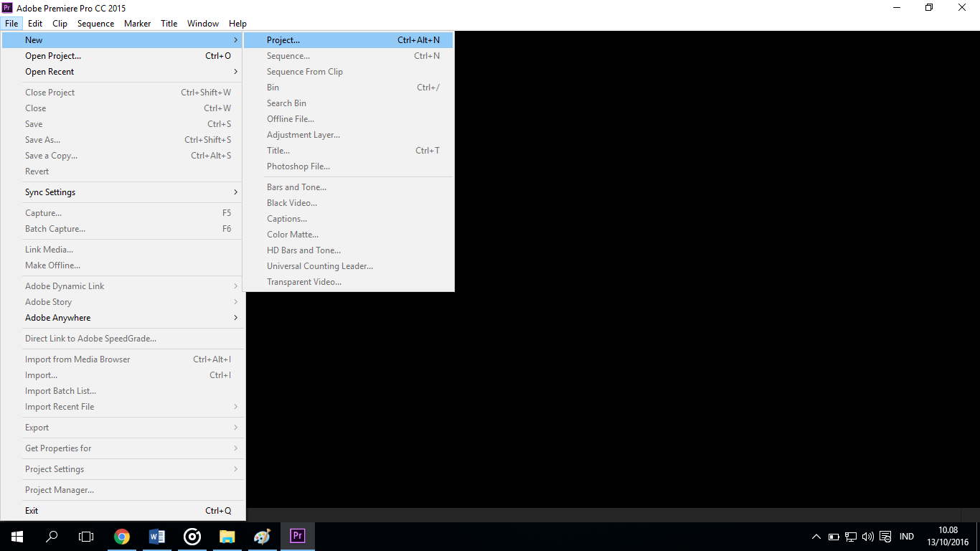Viewport: 980px width, 551px height.
Task: Show hidden system tray icons
Action: (816, 537)
